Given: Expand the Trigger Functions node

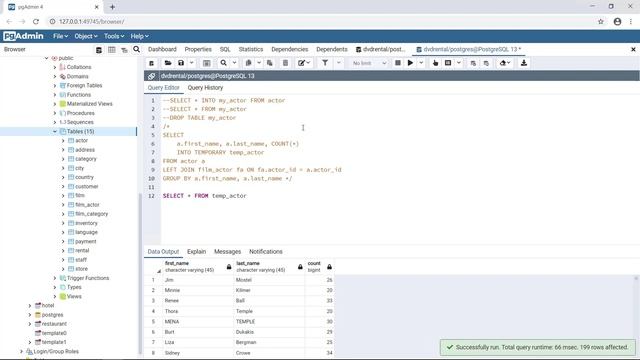Looking at the screenshot, I should pyautogui.click(x=55, y=278).
